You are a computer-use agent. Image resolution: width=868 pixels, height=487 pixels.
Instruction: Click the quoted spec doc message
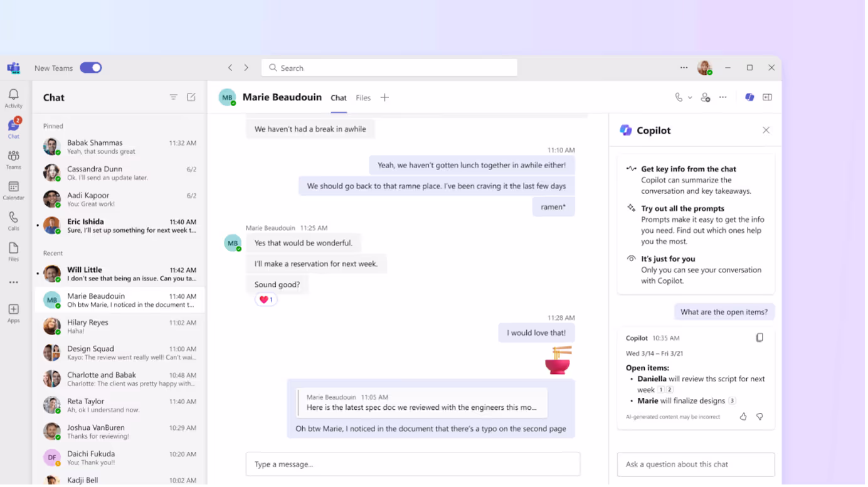[422, 403]
